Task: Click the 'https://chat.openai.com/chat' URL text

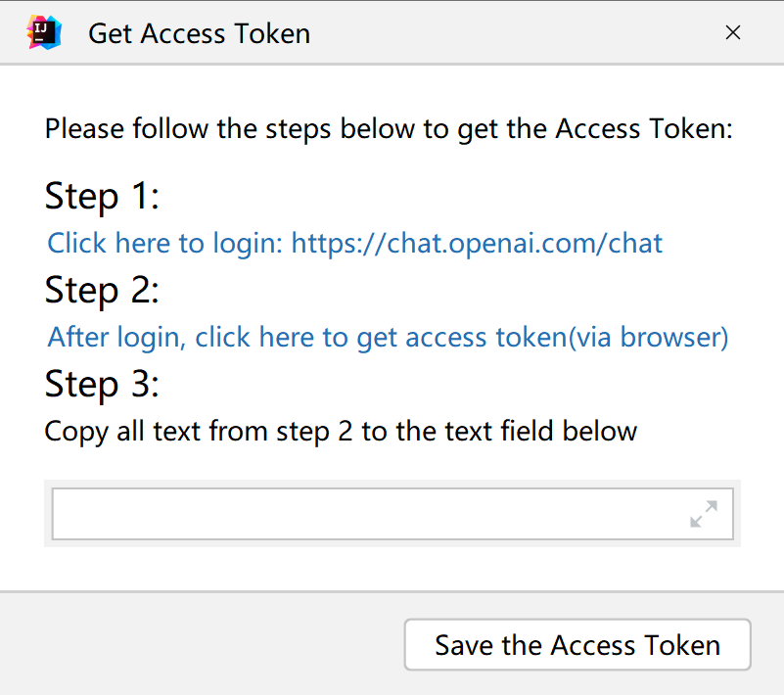Action: click(x=477, y=243)
